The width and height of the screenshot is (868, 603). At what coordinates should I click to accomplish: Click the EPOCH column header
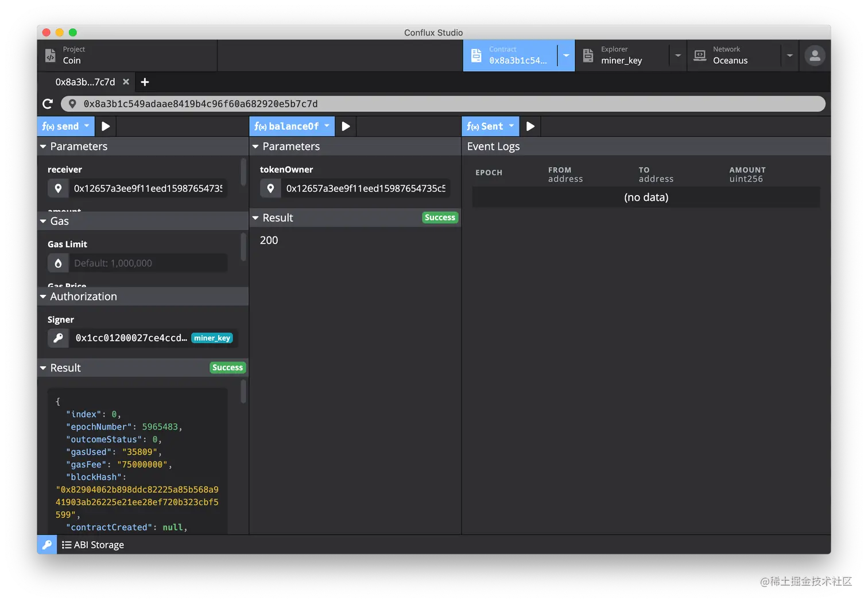pyautogui.click(x=489, y=173)
